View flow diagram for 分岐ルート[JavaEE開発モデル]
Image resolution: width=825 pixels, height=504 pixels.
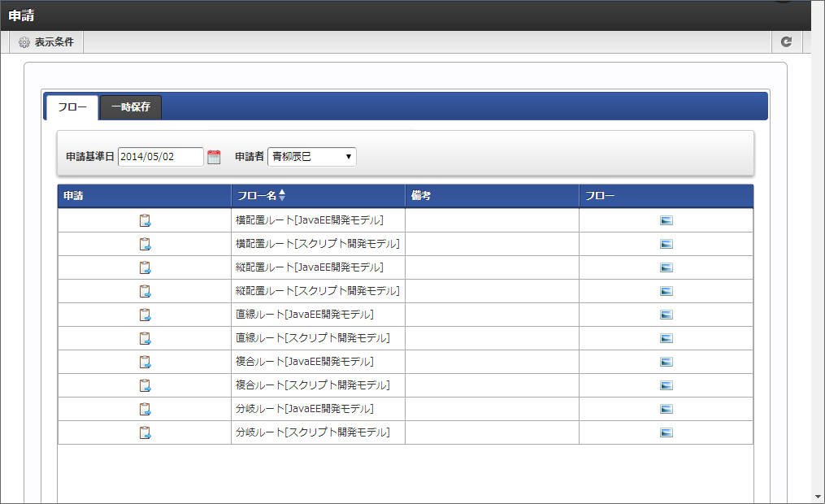[667, 409]
